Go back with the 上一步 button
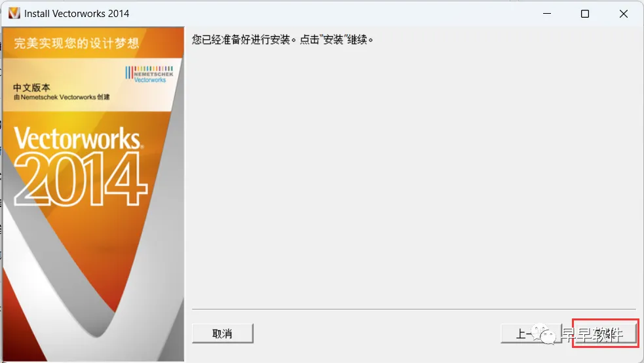Screen dimensions: 644x363 click(531, 334)
